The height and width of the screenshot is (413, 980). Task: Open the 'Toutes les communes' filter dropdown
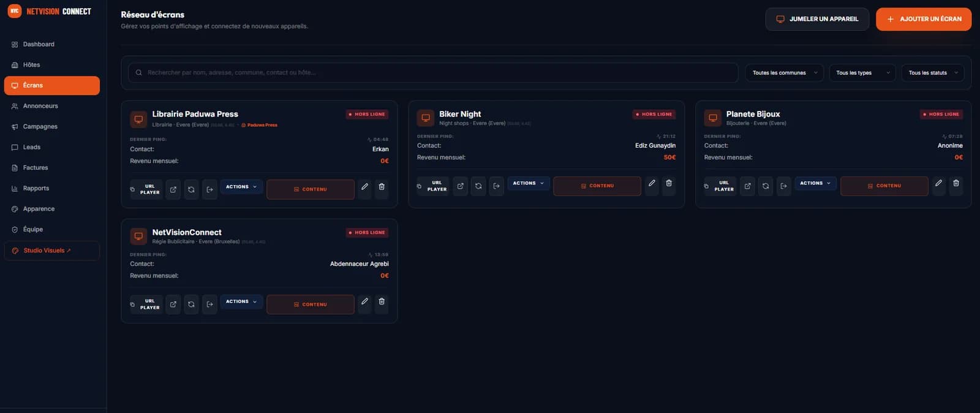pyautogui.click(x=784, y=73)
